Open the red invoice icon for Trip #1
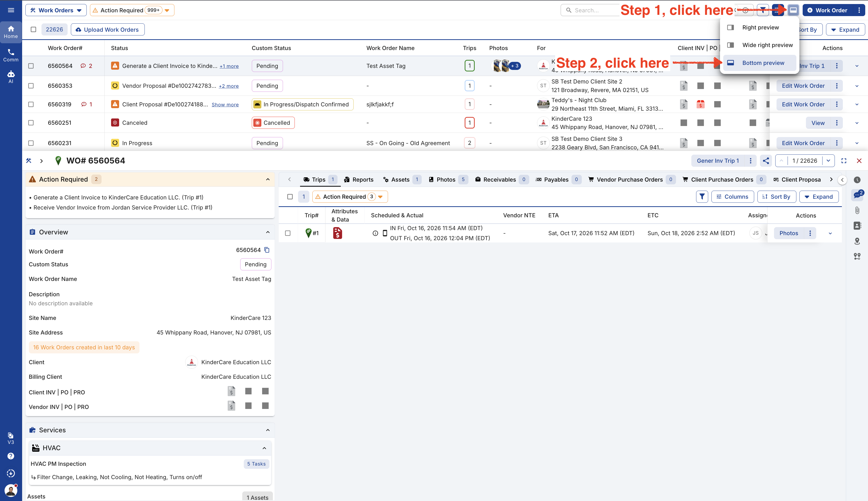 point(337,233)
